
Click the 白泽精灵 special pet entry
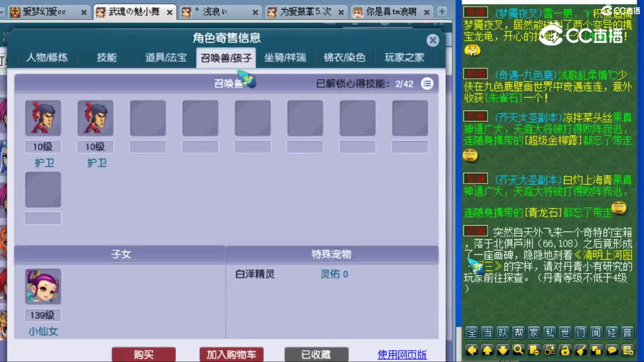[255, 275]
